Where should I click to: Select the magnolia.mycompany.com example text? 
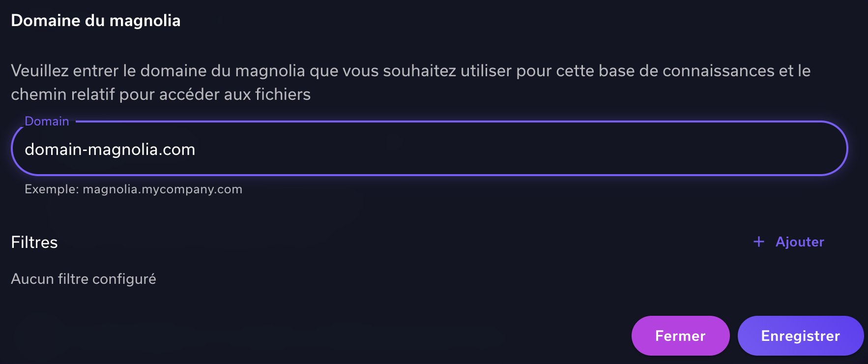pyautogui.click(x=162, y=189)
